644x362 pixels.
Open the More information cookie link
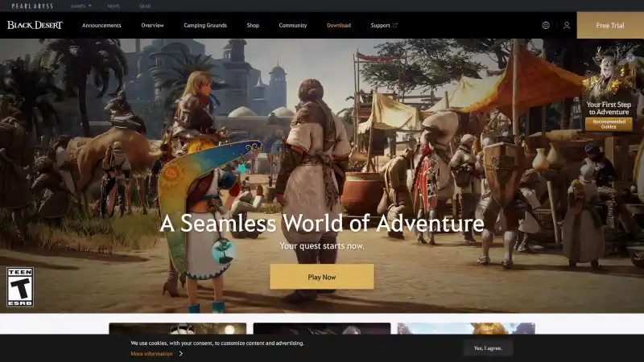pos(151,353)
